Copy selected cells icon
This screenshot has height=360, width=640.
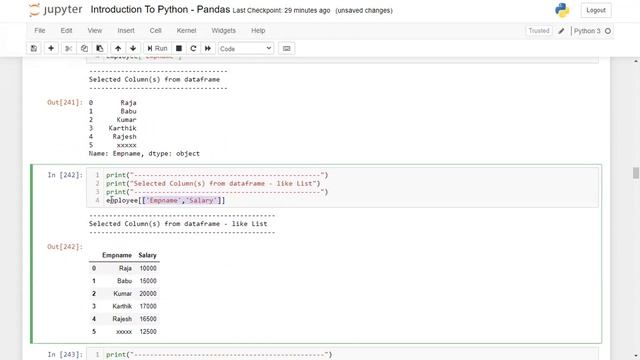(x=84, y=49)
